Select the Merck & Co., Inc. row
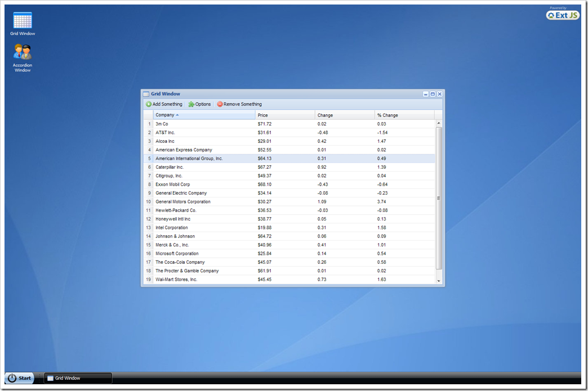The image size is (588, 391). point(289,245)
